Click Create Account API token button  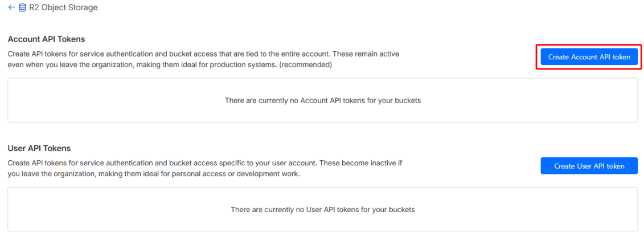pyautogui.click(x=589, y=57)
